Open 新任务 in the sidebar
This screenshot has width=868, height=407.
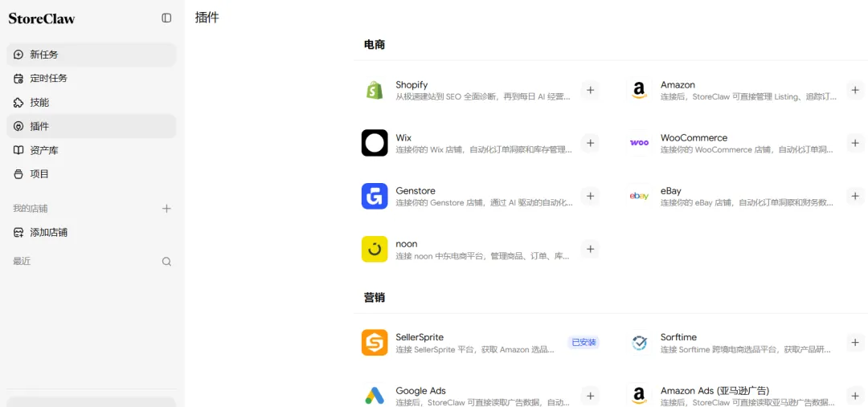tap(92, 55)
